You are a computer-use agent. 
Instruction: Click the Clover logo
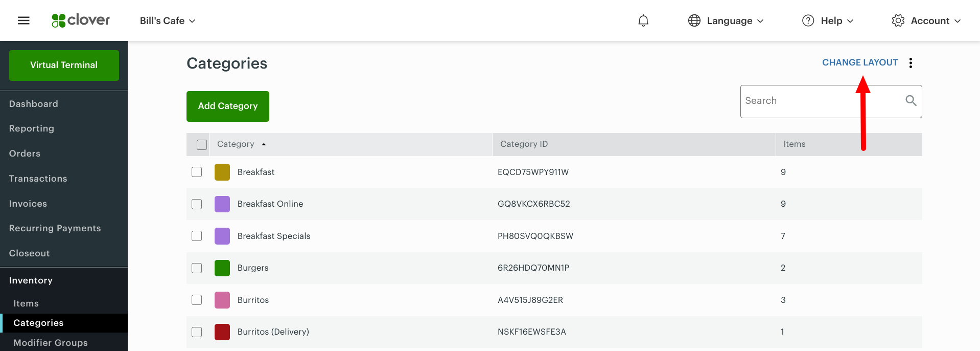coord(81,20)
